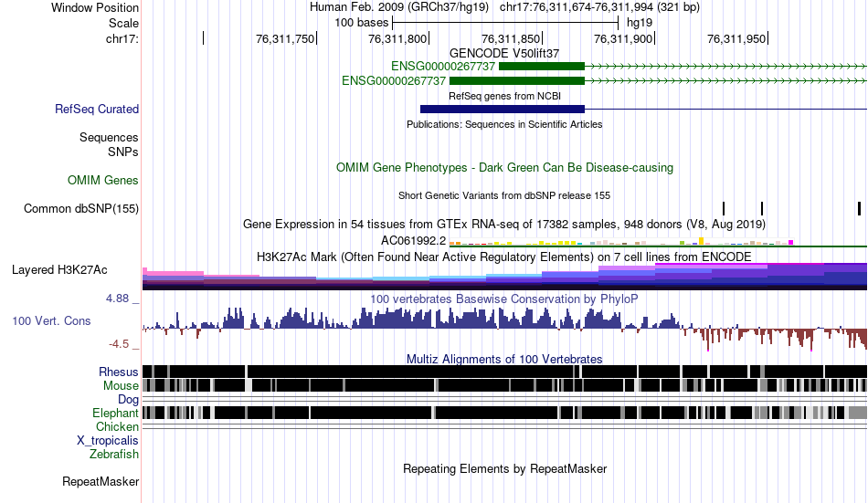Viewport: 868px width, 503px height.
Task: Click the OMIM Gene Phenotypes track title
Action: point(504,168)
